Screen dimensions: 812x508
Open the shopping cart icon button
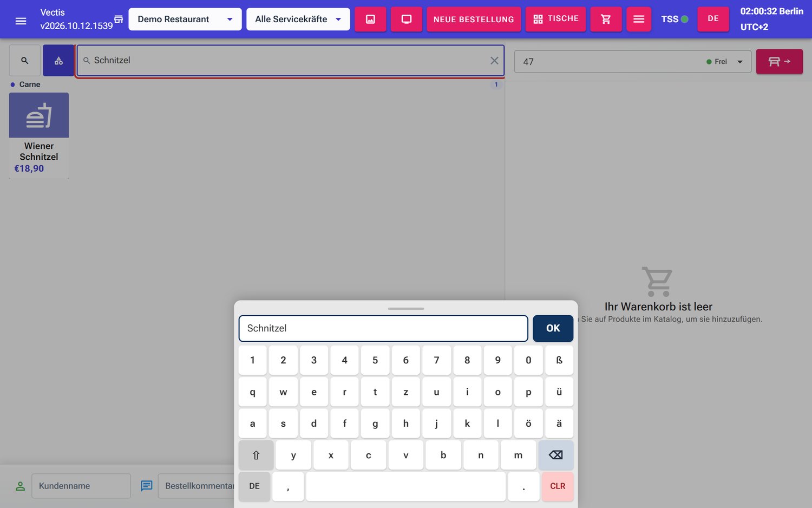click(606, 19)
